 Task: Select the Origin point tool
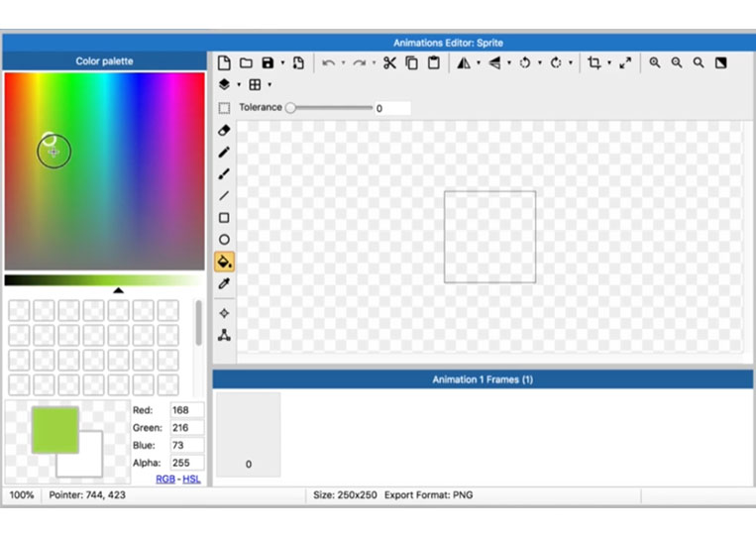tap(224, 313)
